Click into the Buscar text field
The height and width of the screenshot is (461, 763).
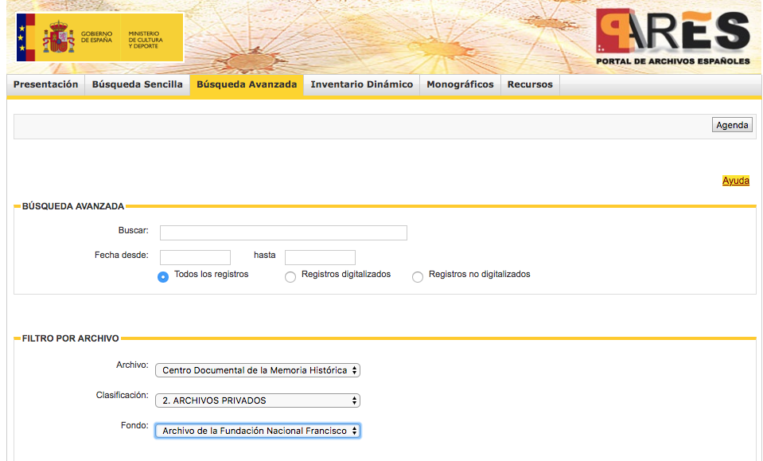point(283,233)
